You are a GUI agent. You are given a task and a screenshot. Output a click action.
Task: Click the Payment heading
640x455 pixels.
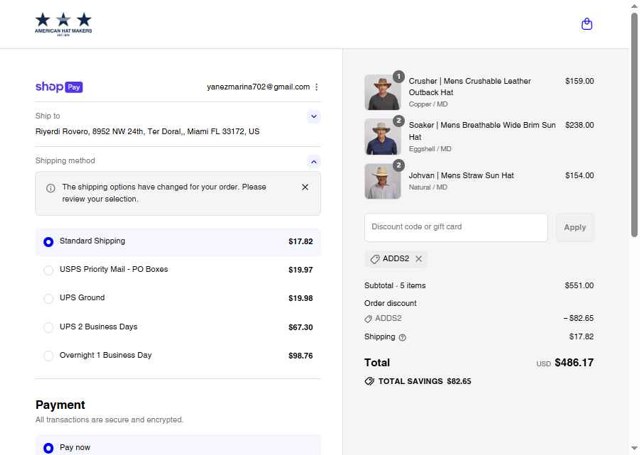[x=60, y=405]
